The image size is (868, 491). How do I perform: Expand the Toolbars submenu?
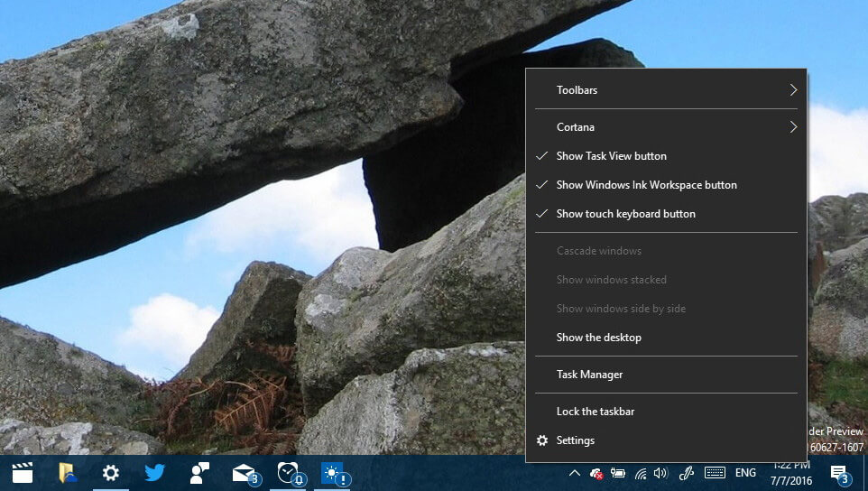pyautogui.click(x=666, y=89)
